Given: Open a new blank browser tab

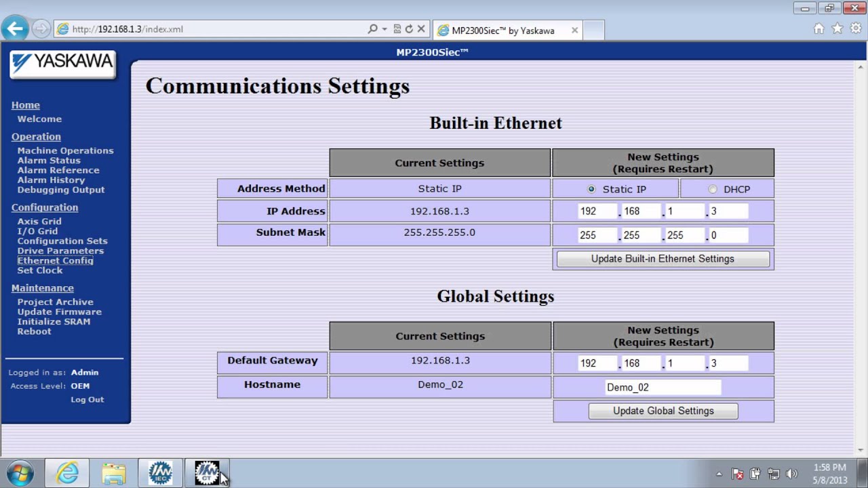Looking at the screenshot, I should click(593, 30).
